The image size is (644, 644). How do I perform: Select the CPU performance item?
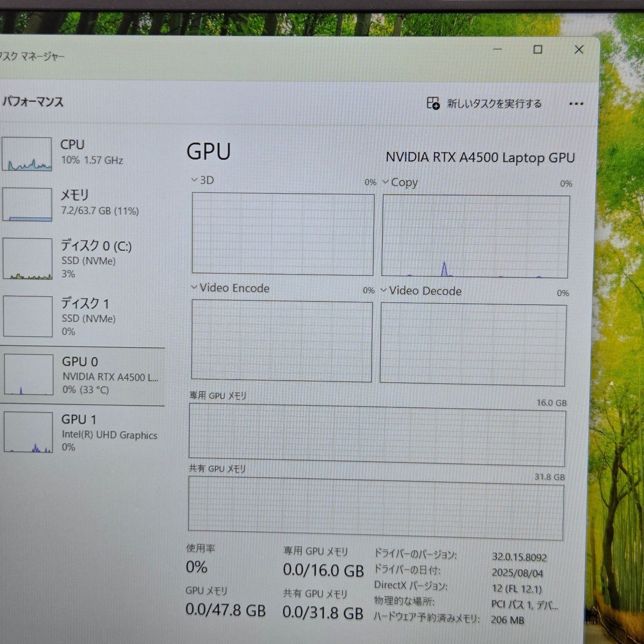[82, 154]
